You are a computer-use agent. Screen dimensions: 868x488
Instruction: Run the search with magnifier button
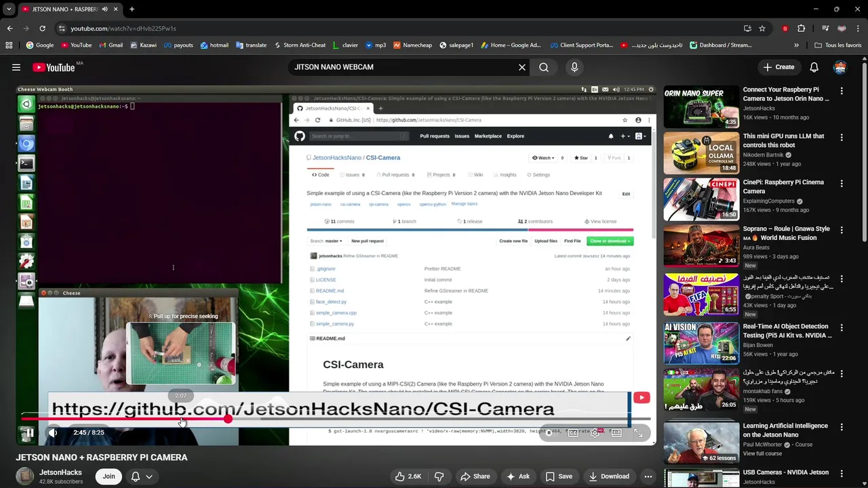[544, 67]
